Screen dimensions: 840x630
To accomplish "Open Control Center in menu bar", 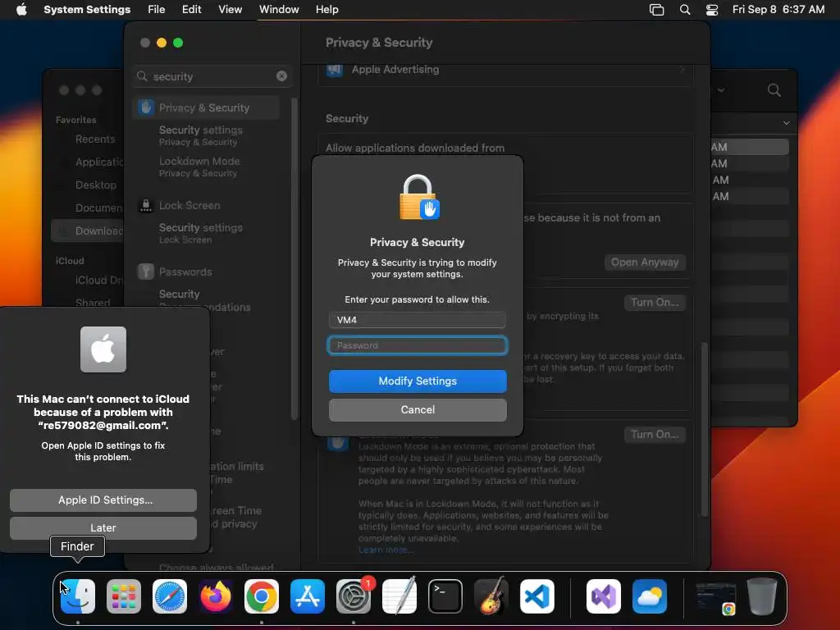I will (x=712, y=10).
